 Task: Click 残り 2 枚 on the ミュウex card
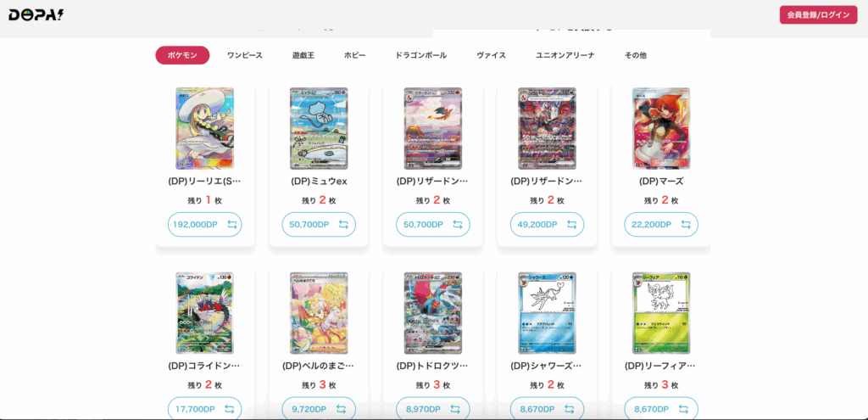tap(319, 200)
